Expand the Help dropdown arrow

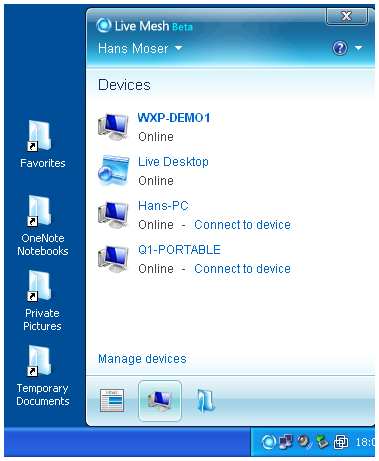pyautogui.click(x=358, y=48)
